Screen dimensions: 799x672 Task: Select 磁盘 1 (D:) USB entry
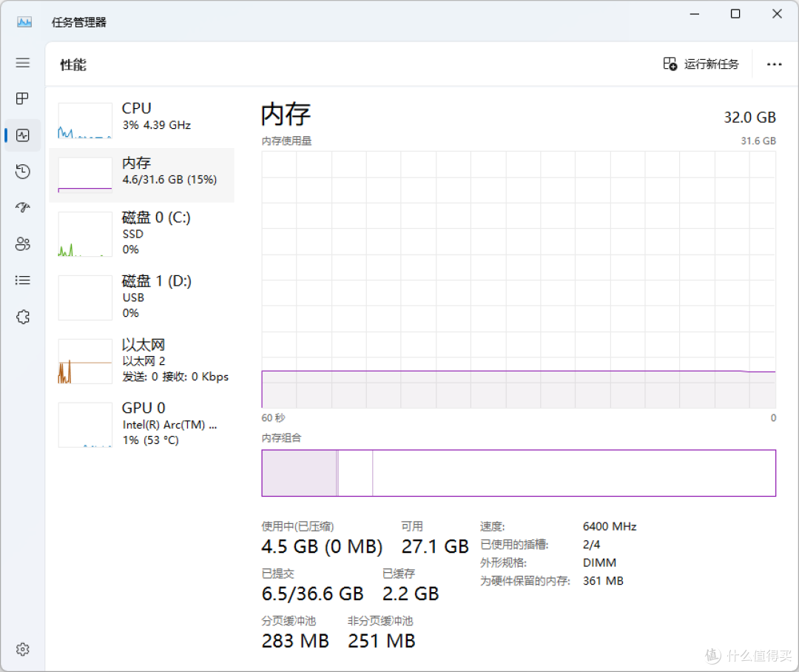click(141, 298)
